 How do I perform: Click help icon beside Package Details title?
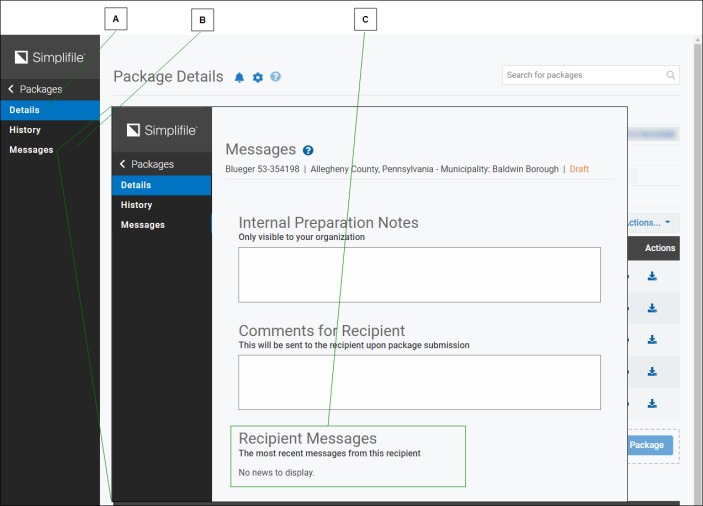coord(275,77)
